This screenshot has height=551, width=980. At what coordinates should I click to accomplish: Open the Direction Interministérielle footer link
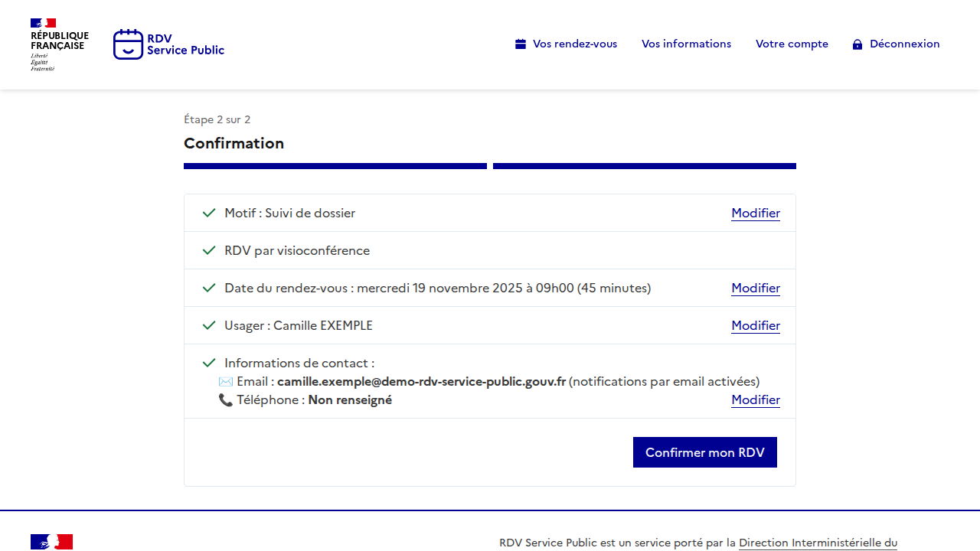click(x=817, y=543)
